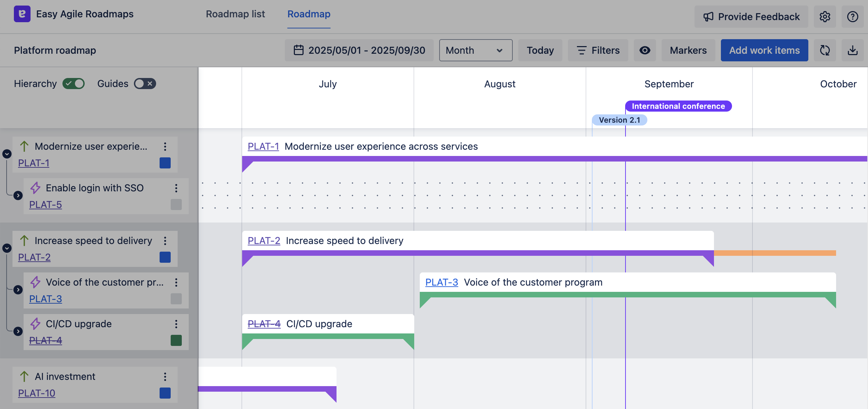The height and width of the screenshot is (409, 868).
Task: Click the blue color swatch next to PLAT-10
Action: coord(165,393)
